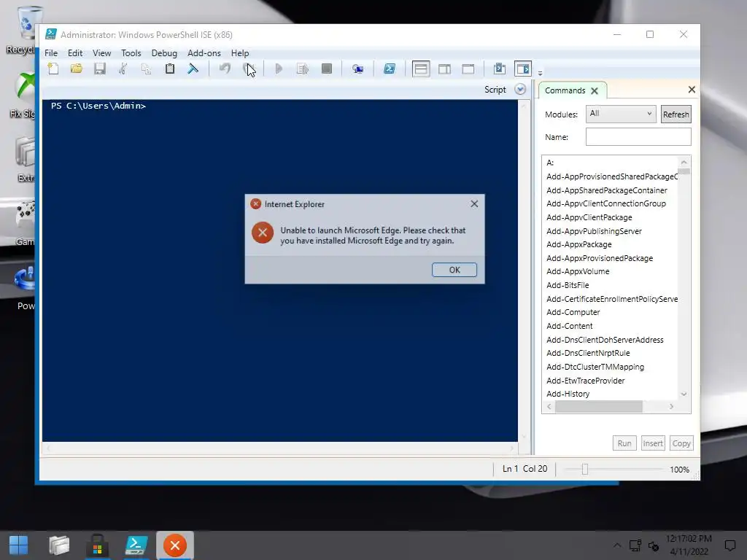Click the Copy button in Commands pane
747x560 pixels.
pos(681,443)
